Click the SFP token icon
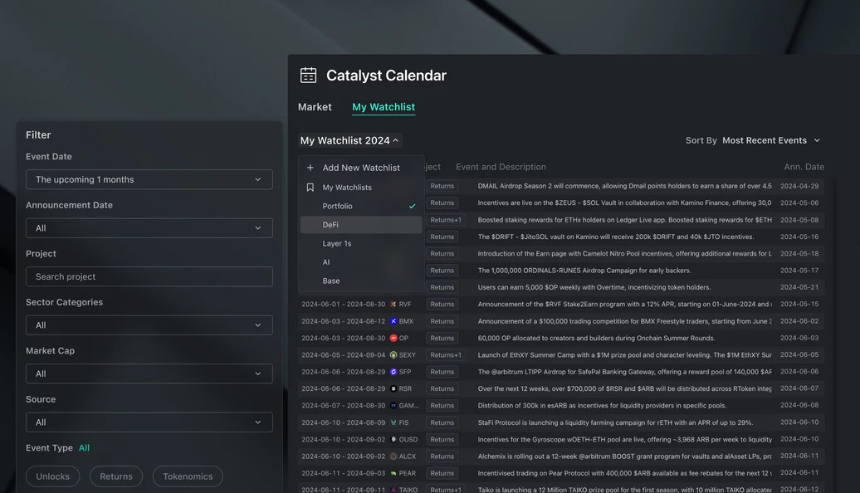Image resolution: width=860 pixels, height=493 pixels. [393, 372]
